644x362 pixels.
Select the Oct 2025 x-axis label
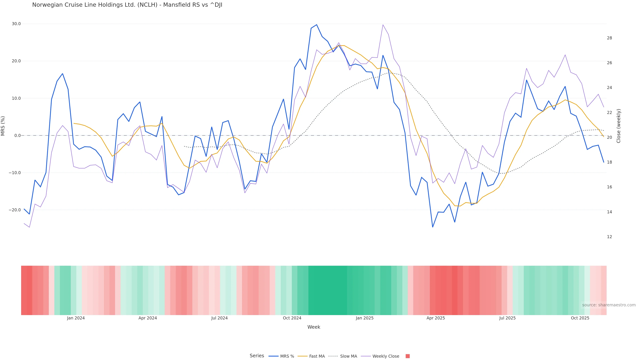pos(580,318)
